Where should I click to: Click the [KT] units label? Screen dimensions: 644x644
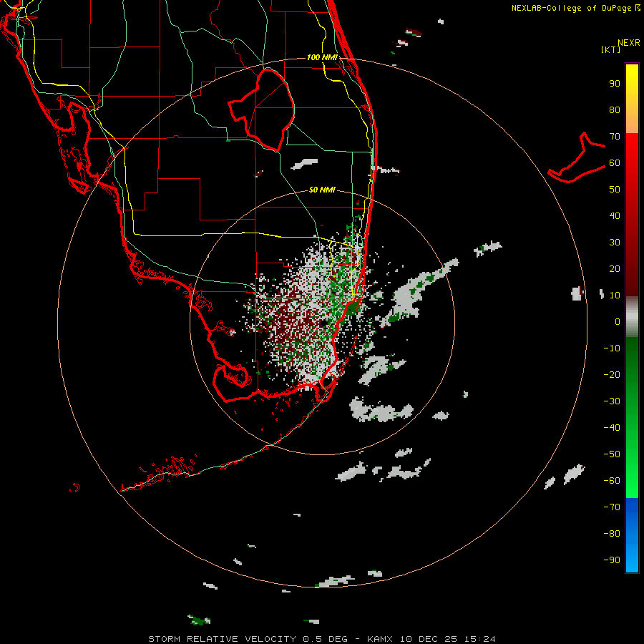click(x=611, y=49)
